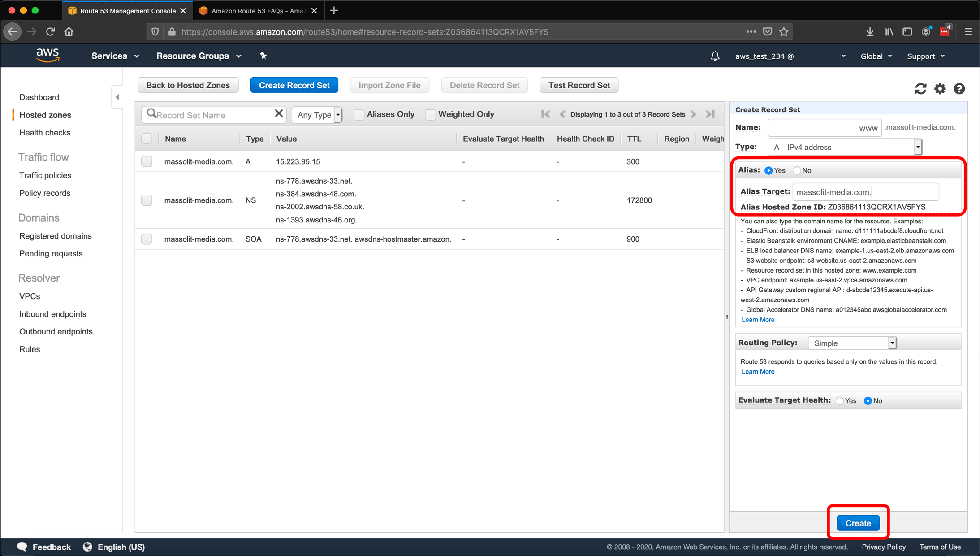Click the previous page navigation icon

click(562, 114)
